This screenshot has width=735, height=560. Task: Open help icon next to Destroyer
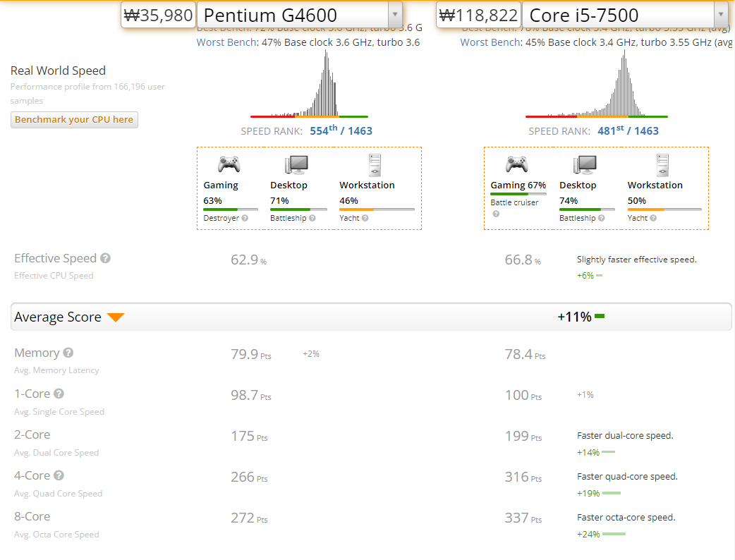click(245, 218)
